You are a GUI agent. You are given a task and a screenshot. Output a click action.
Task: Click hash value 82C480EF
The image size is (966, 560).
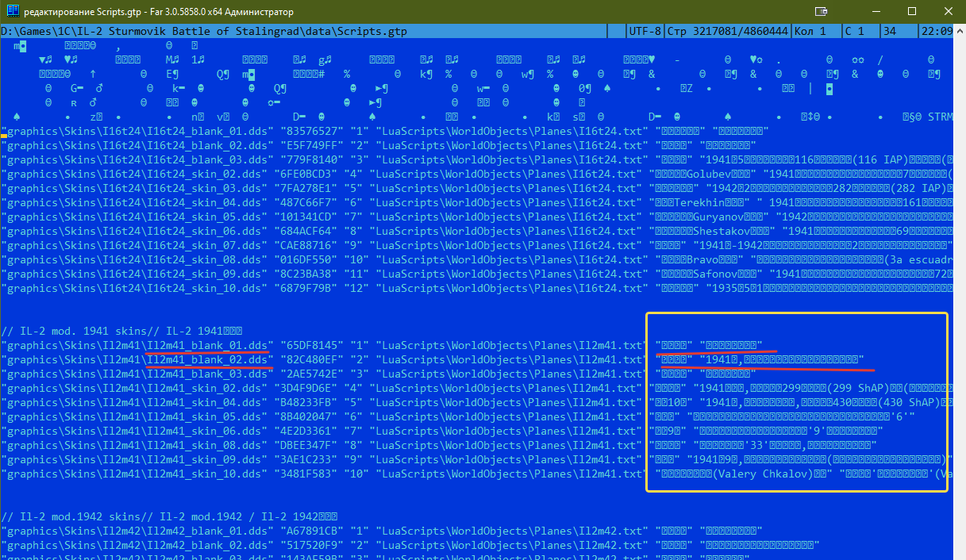click(x=311, y=359)
